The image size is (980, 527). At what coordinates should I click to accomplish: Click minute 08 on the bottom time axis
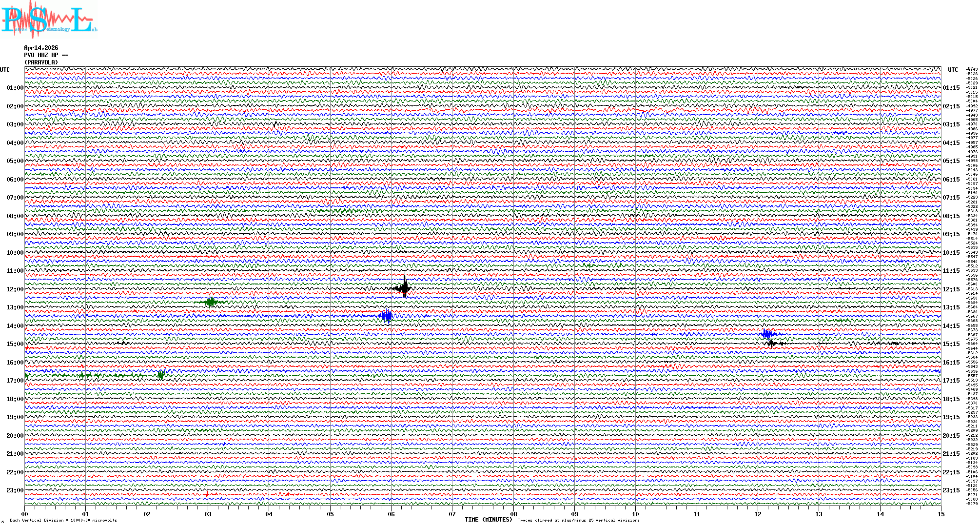513,514
